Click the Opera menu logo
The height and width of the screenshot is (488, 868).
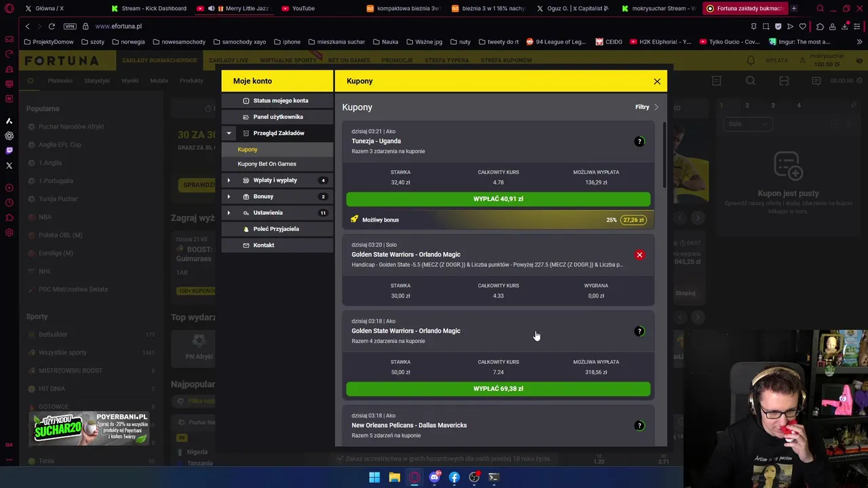[x=9, y=9]
